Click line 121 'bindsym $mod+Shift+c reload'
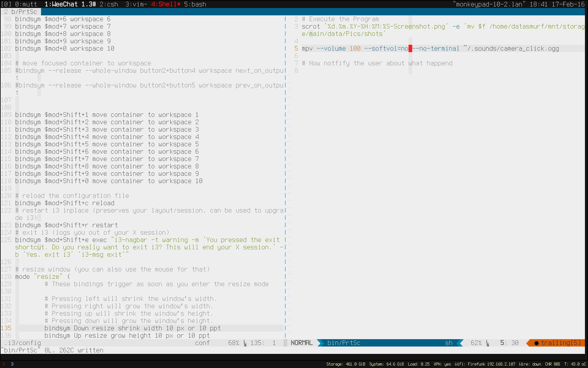588x368 pixels. coord(65,203)
